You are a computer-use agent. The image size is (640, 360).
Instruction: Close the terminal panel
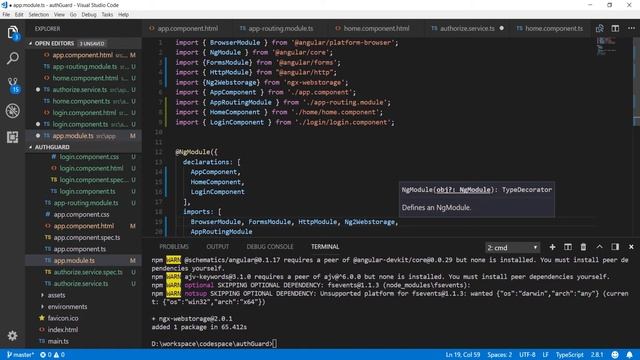click(631, 247)
